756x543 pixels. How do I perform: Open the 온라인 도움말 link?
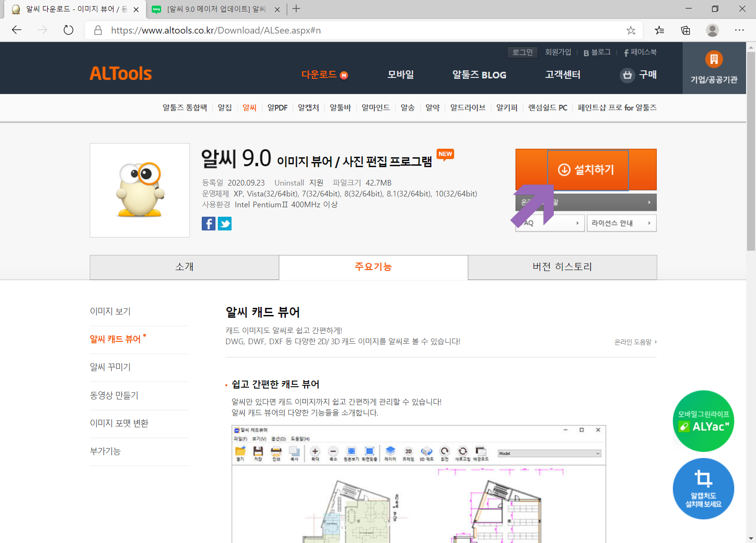click(x=636, y=342)
